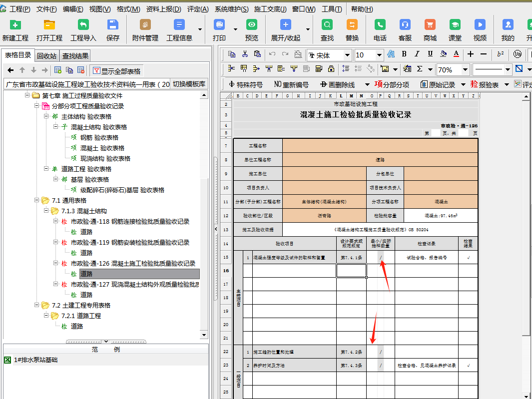Viewport: 532px width, 399px height.
Task: Click the scissors cut icon
Action: pyautogui.click(x=245, y=54)
